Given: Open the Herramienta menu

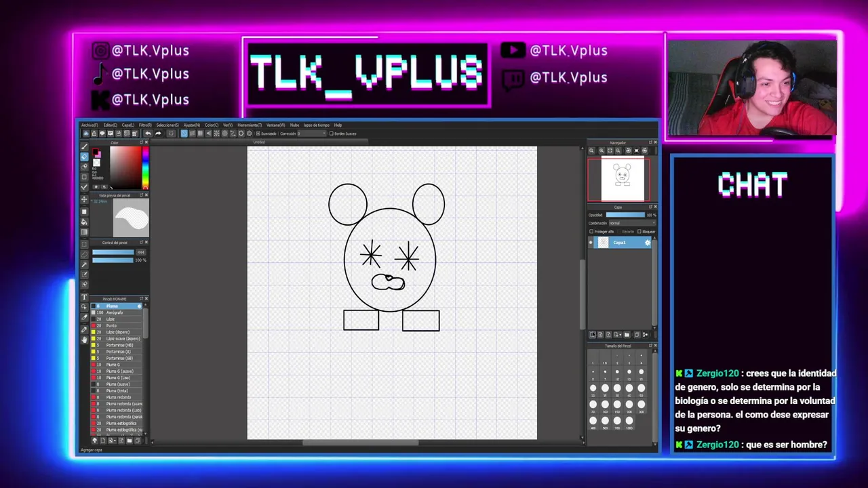Looking at the screenshot, I should click(x=250, y=125).
